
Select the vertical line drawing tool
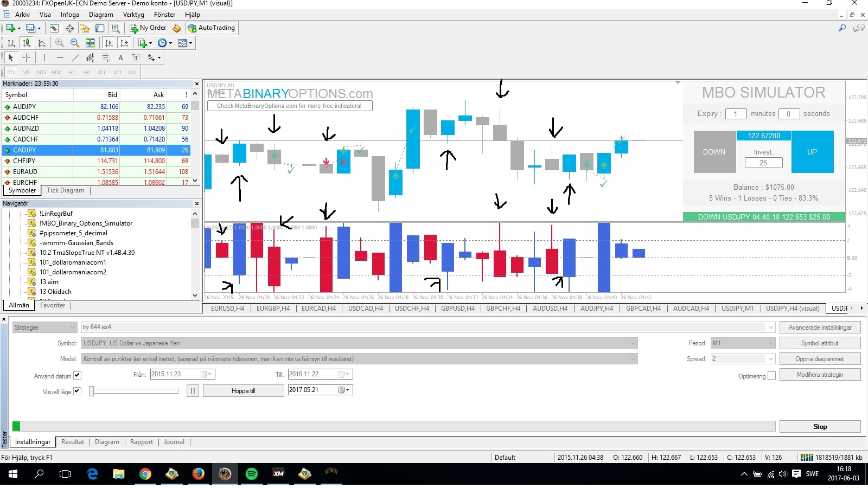(44, 57)
